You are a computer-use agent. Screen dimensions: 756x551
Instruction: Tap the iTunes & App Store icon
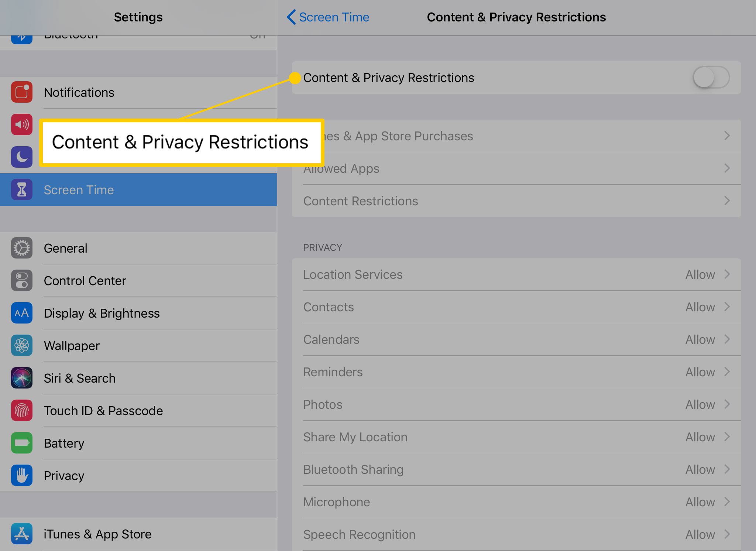pyautogui.click(x=22, y=534)
